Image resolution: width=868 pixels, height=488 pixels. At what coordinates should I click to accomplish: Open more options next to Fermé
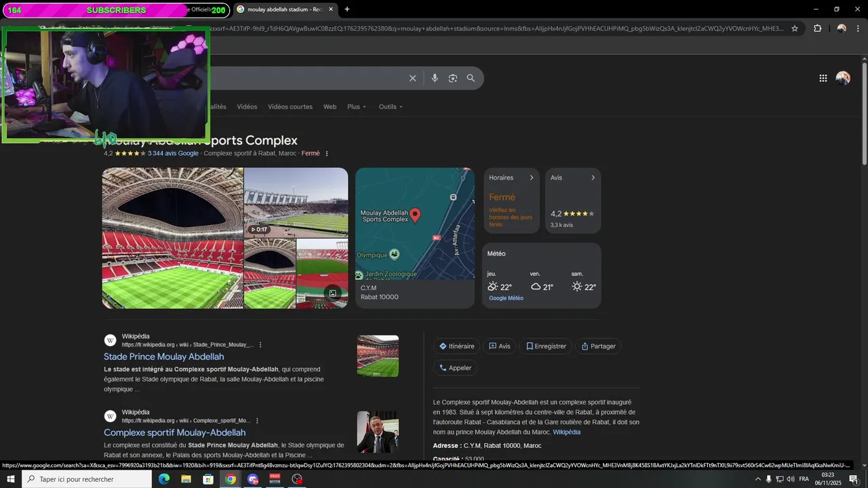[326, 154]
